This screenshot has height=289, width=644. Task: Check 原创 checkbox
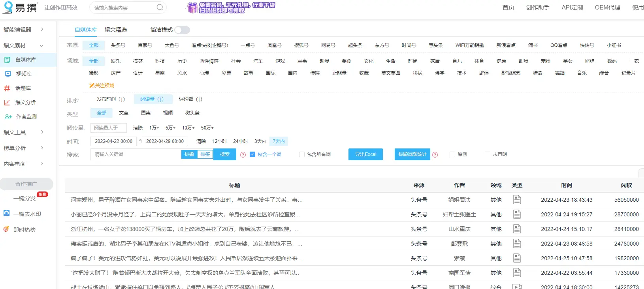point(452,154)
